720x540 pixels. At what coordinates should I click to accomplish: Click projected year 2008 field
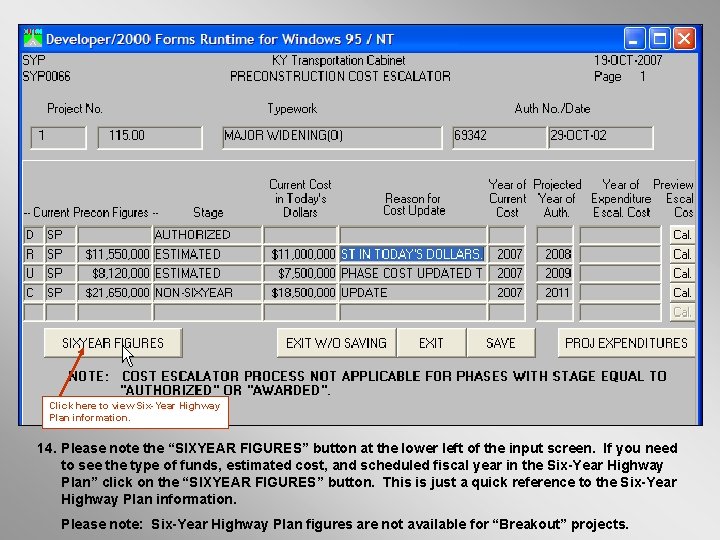pos(555,254)
